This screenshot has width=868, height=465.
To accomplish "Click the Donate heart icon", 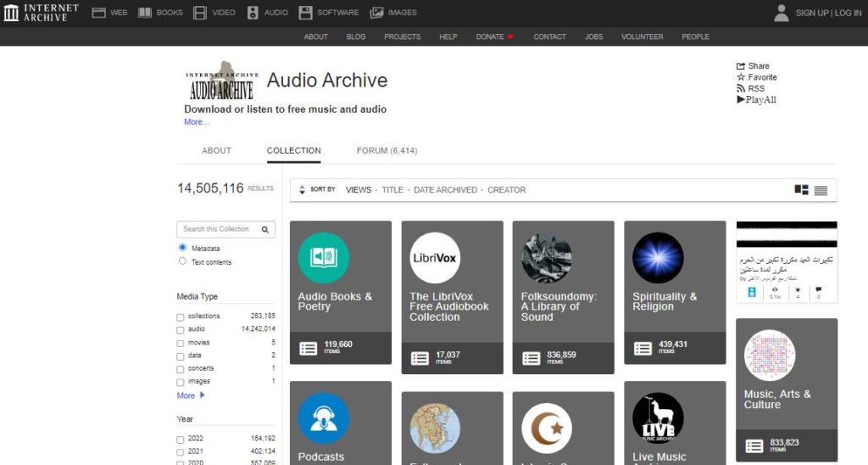I will (510, 37).
